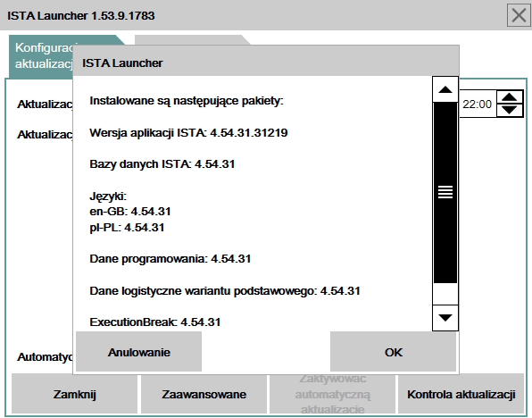Click the black scrollbar thumb in dialog

point(445,193)
